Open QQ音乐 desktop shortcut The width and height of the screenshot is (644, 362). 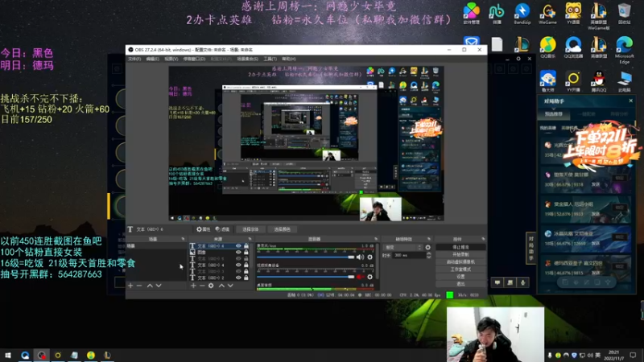pos(547,47)
